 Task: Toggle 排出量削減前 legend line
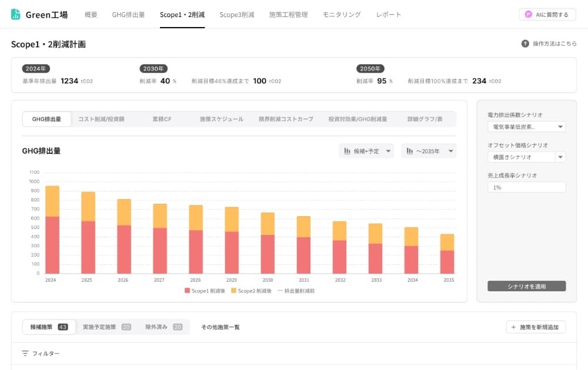pos(296,291)
